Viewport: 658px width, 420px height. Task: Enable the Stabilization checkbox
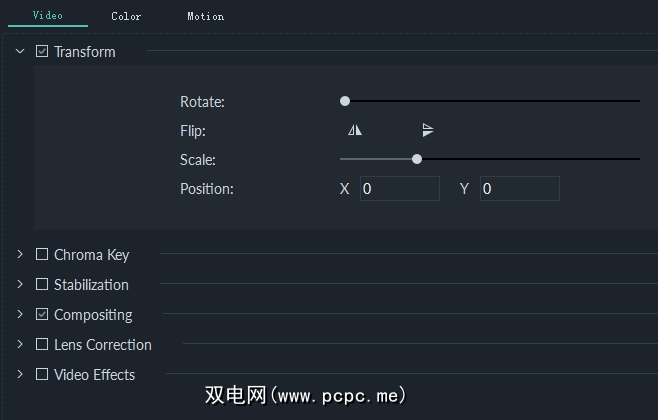pos(42,285)
